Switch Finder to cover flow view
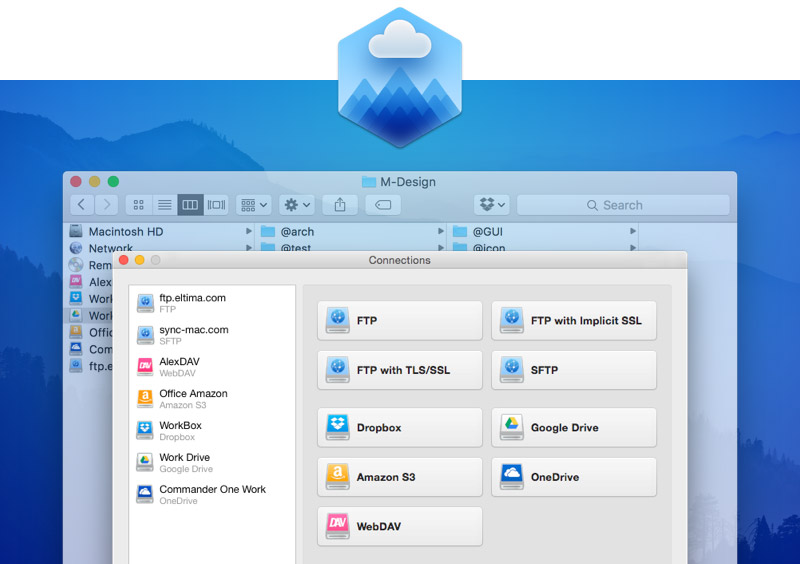800x564 pixels. pos(216,205)
